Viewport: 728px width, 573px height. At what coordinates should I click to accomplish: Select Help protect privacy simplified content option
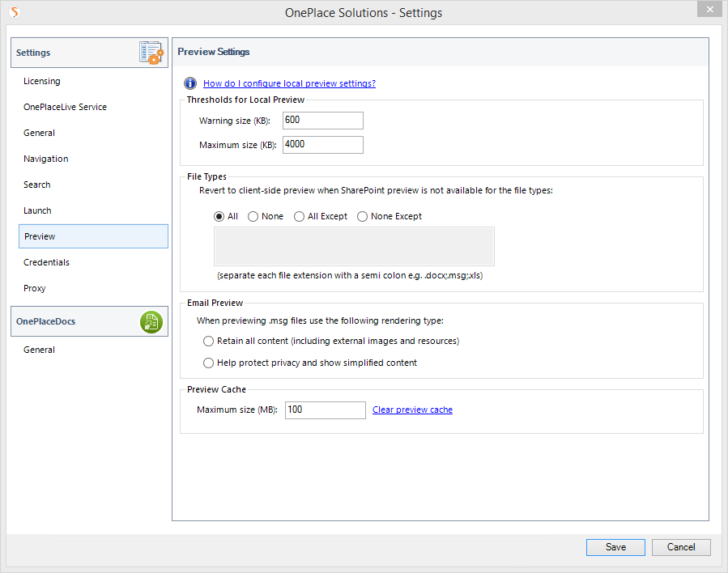pyautogui.click(x=209, y=363)
